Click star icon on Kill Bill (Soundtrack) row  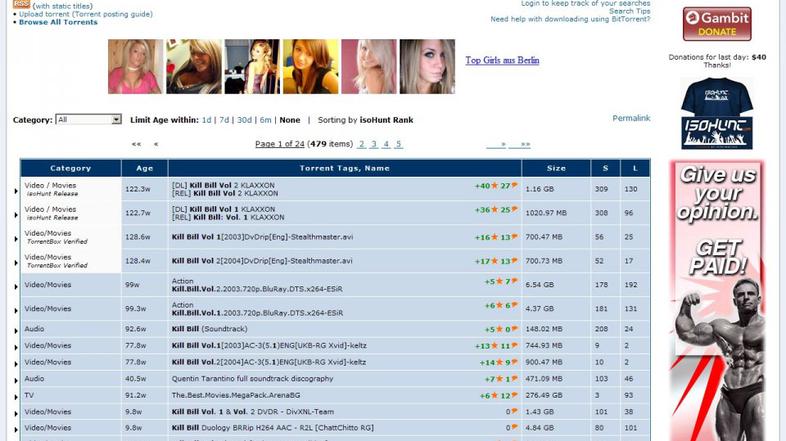(x=499, y=329)
